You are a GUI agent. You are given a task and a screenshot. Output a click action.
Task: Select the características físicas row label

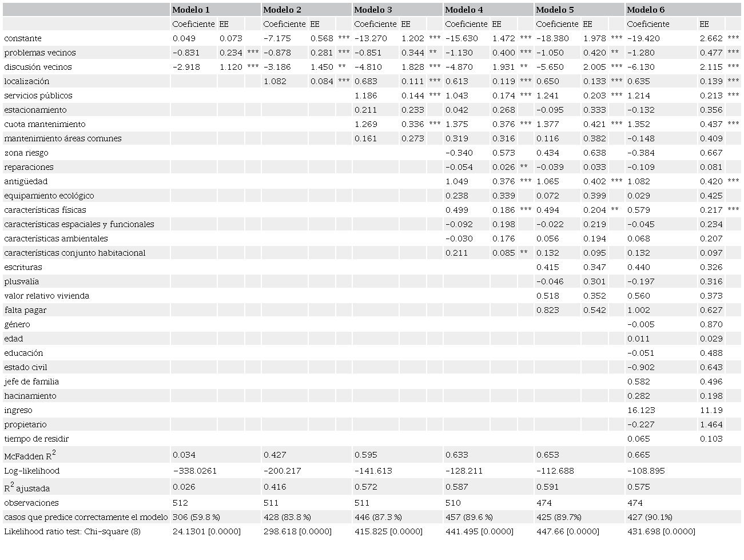pyautogui.click(x=44, y=210)
